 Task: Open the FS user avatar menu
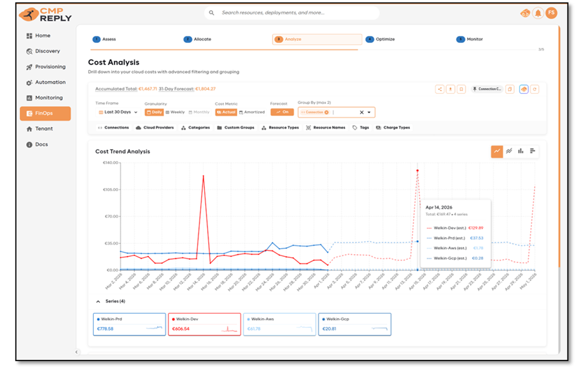(x=551, y=13)
